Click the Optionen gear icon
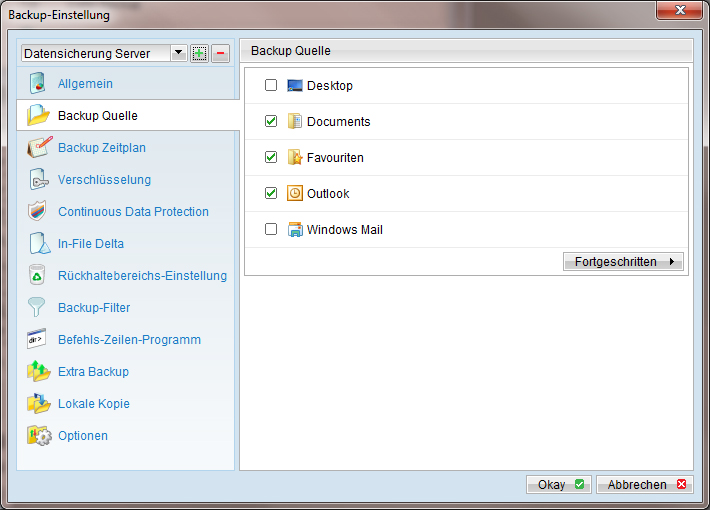The height and width of the screenshot is (510, 710). (x=39, y=435)
